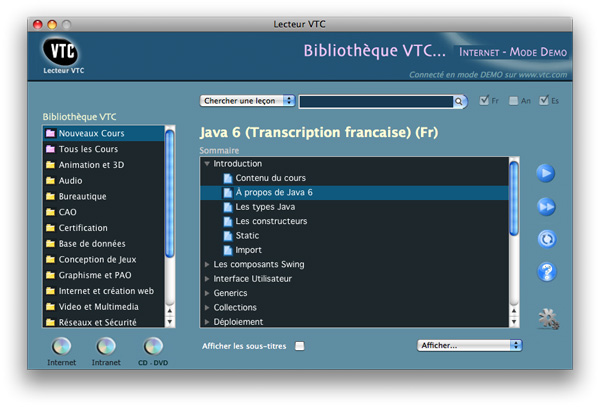Image resolution: width=600 pixels, height=407 pixels.
Task: Click Connecté en mode DEMO status text
Action: point(488,75)
